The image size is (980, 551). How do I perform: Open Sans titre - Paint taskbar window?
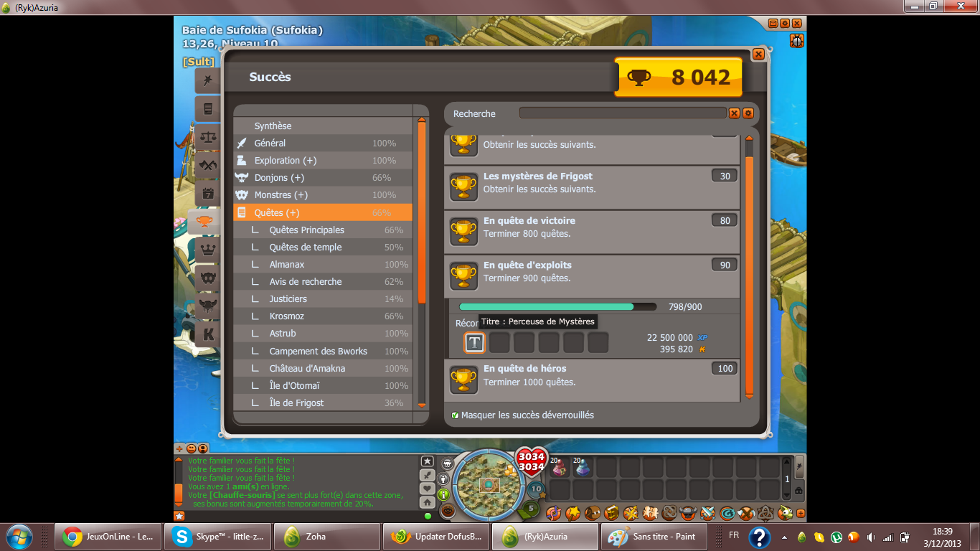[654, 536]
